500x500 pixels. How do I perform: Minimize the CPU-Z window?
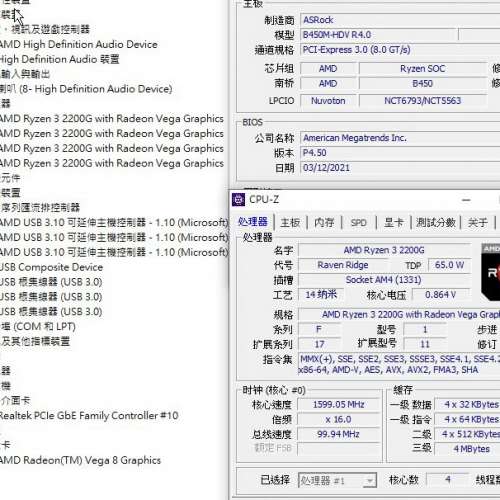click(466, 200)
